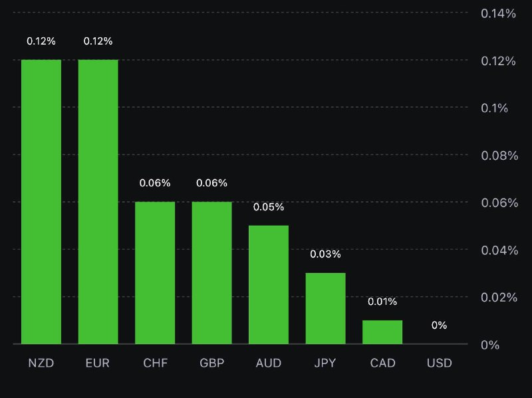Select the CHF bar in the chart
532x398 pixels.
tap(155, 272)
